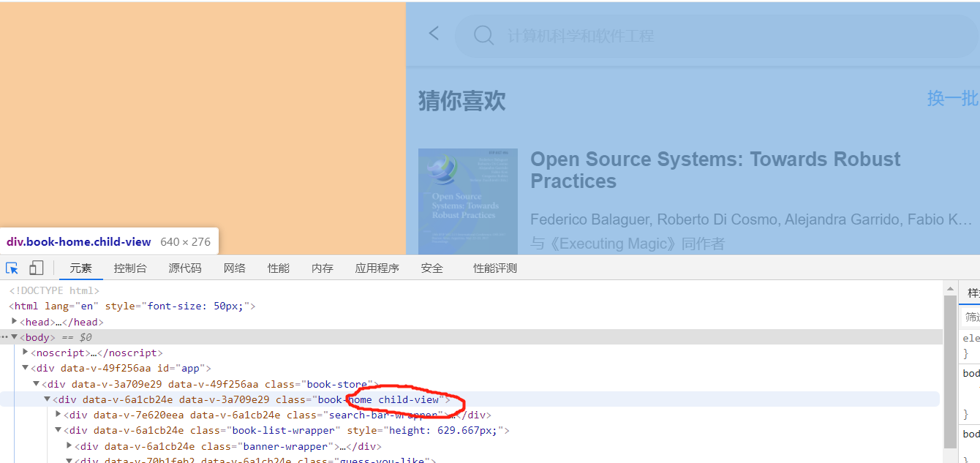Open the 网络 (Network) panel

click(x=234, y=268)
